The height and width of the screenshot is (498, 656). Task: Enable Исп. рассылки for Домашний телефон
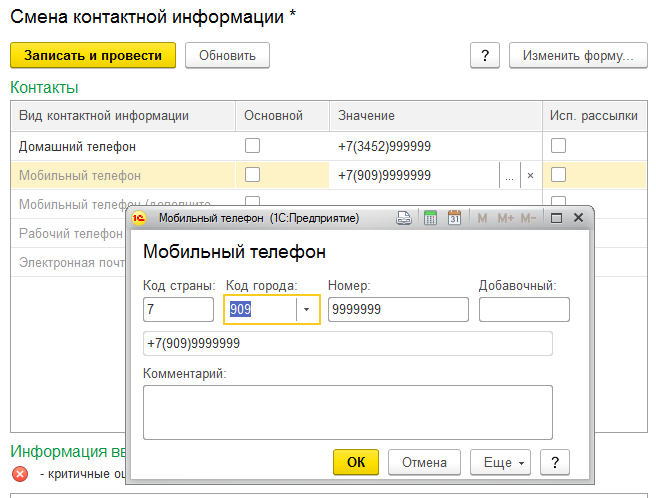pyautogui.click(x=558, y=146)
